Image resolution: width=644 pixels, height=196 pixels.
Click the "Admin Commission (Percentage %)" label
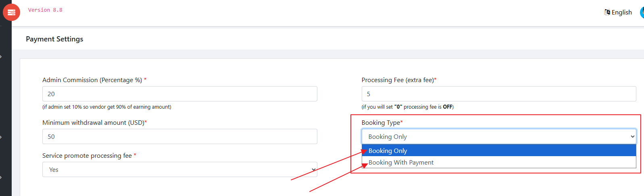(92, 80)
